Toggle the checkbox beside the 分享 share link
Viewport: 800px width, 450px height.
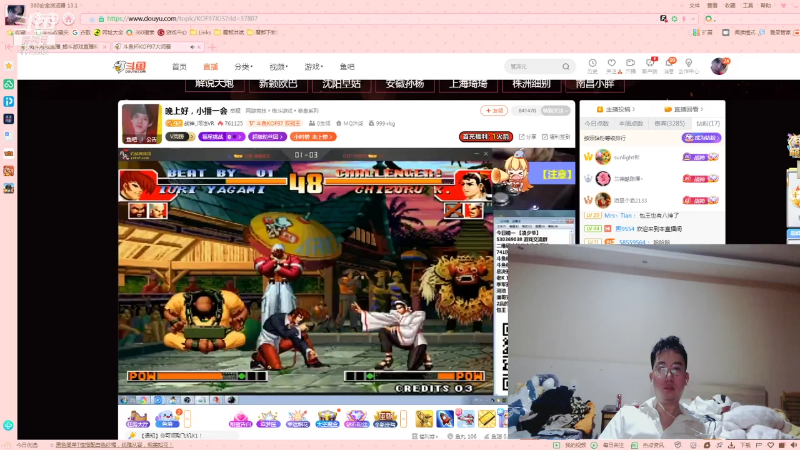[545, 137]
